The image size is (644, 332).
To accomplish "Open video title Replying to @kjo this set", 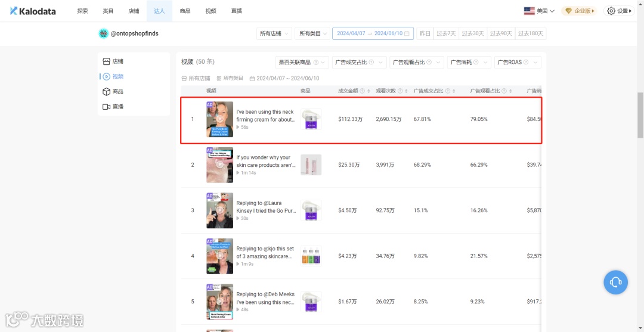I will 266,252.
